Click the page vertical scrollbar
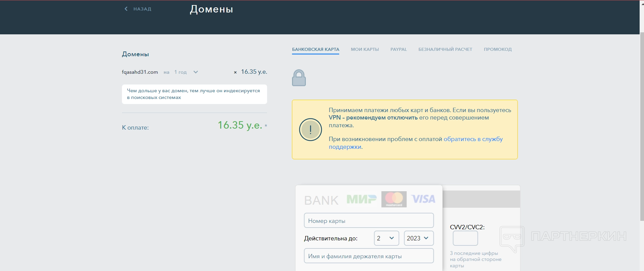Screen dimensions: 644x271 coord(642,127)
